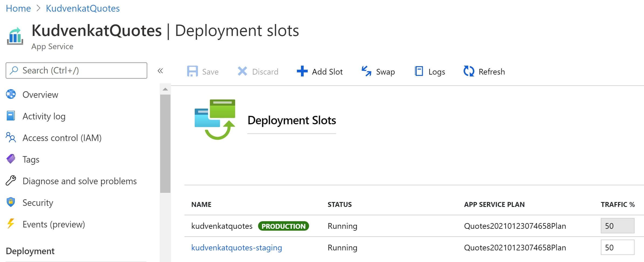Click the sidebar scroll up arrow
644x262 pixels.
point(165,89)
